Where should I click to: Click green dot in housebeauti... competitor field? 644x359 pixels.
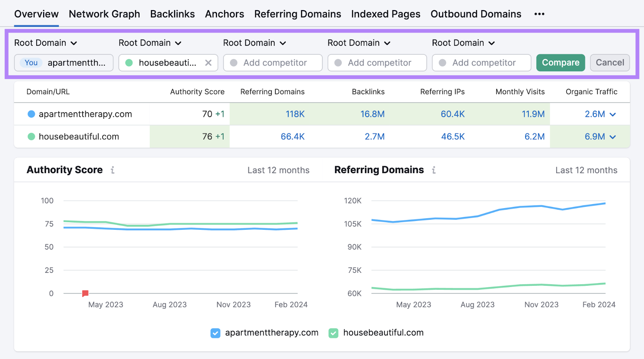pyautogui.click(x=129, y=63)
